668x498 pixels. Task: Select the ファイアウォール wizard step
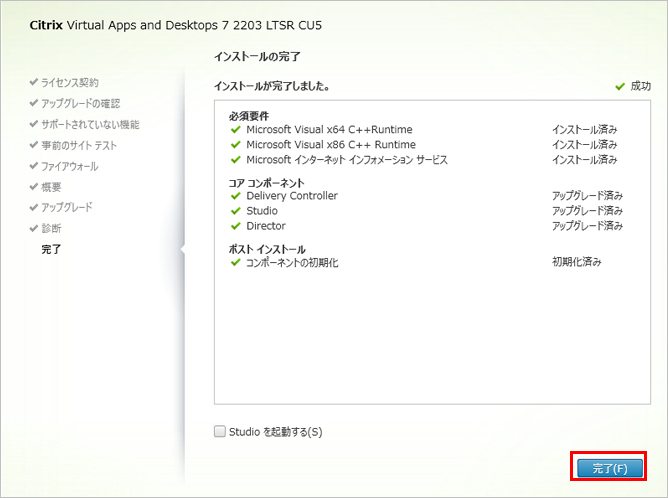(x=70, y=166)
